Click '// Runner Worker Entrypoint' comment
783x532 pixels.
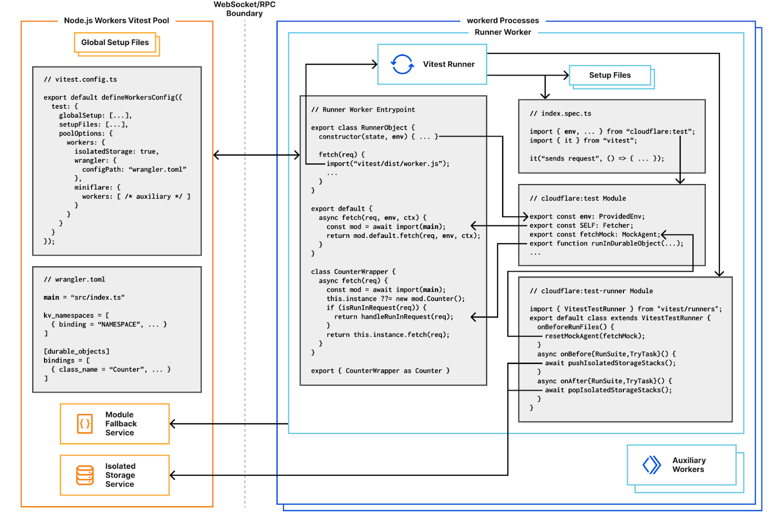click(x=363, y=110)
